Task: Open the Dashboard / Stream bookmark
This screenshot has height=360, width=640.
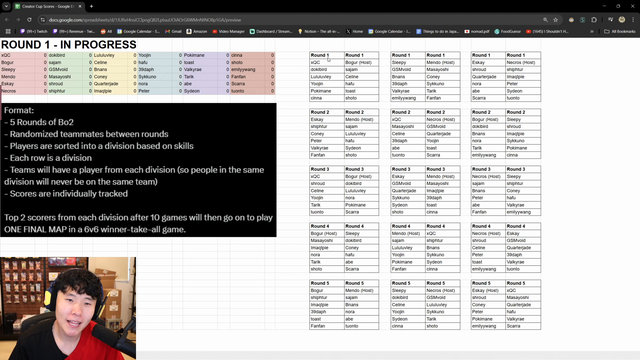Action: click(x=271, y=31)
